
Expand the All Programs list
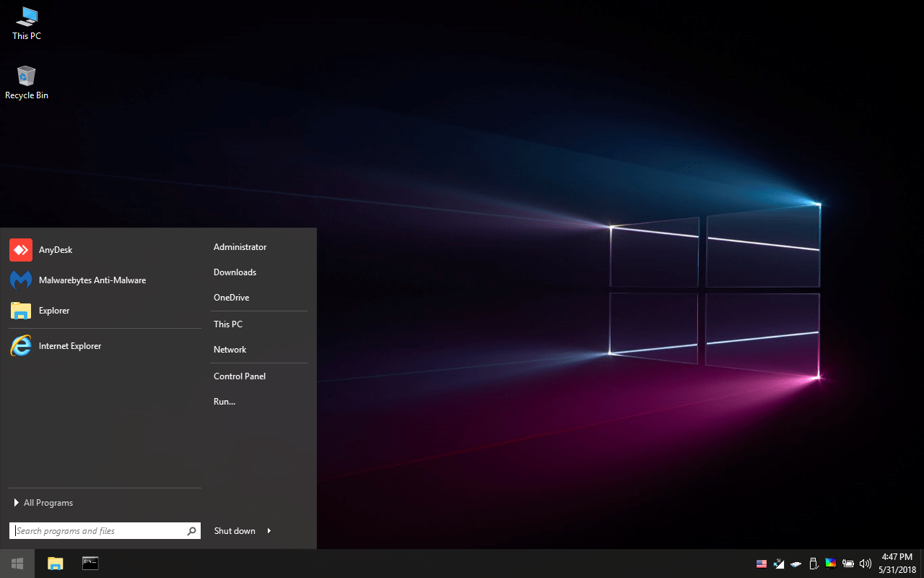point(48,503)
